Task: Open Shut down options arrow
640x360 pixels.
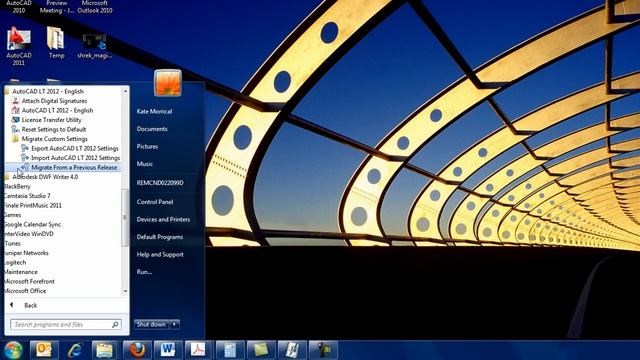Action: click(174, 324)
